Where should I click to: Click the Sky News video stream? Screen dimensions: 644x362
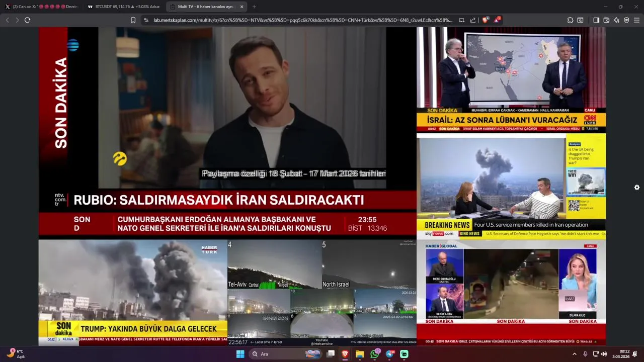[x=511, y=186]
